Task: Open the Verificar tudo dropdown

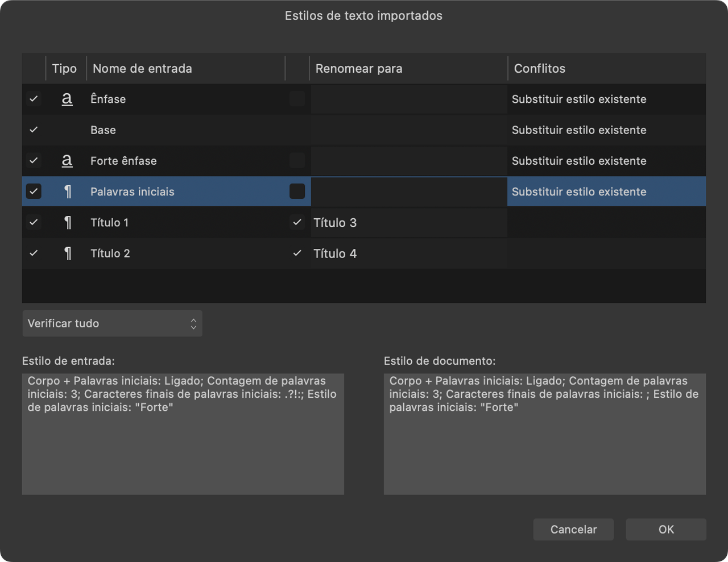Action: [x=112, y=323]
